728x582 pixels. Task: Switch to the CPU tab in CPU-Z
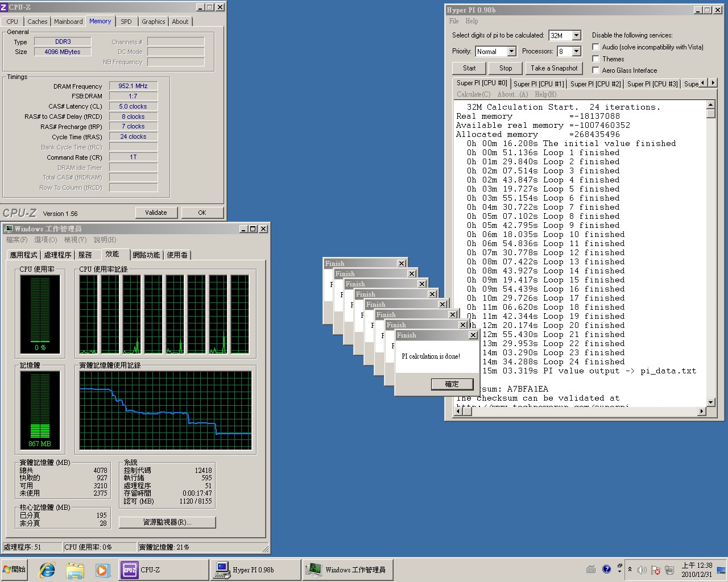[x=13, y=22]
